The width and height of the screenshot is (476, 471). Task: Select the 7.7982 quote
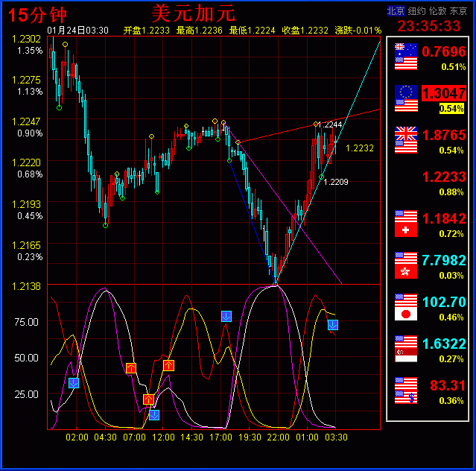[444, 260]
